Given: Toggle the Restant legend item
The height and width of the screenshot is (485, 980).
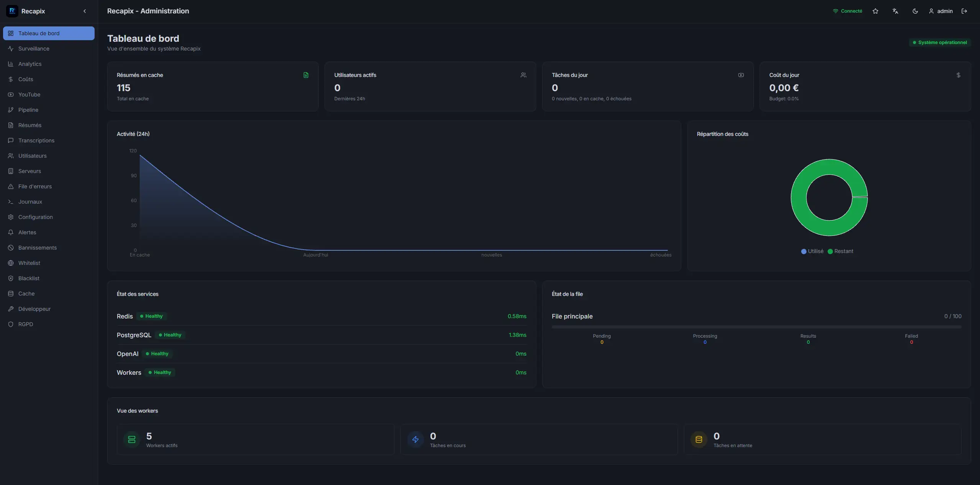Looking at the screenshot, I should 840,251.
